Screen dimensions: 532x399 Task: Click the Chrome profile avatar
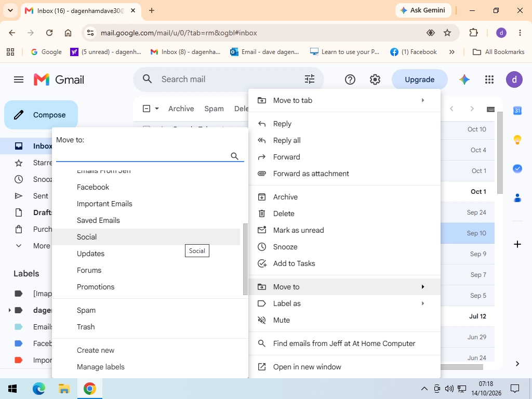pos(501,33)
